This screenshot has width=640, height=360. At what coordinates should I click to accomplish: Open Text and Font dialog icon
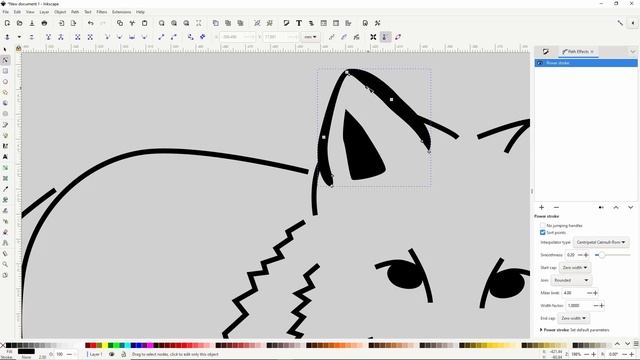point(299,23)
